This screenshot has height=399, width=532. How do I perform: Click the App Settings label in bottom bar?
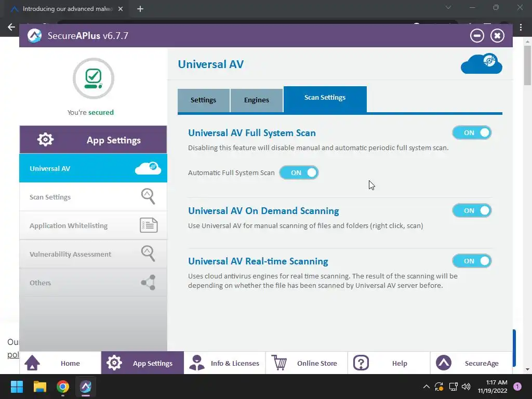click(153, 363)
